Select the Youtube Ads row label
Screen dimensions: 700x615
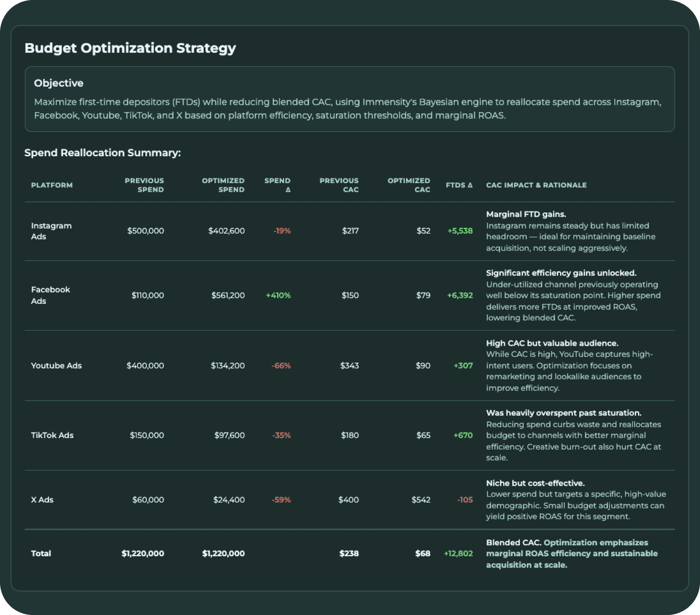[57, 365]
